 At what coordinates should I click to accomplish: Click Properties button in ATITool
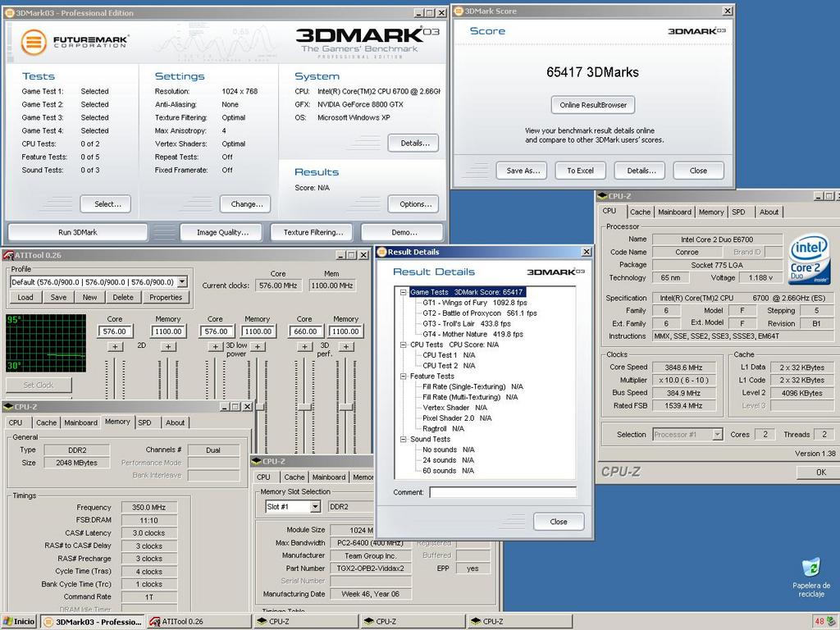point(166,297)
